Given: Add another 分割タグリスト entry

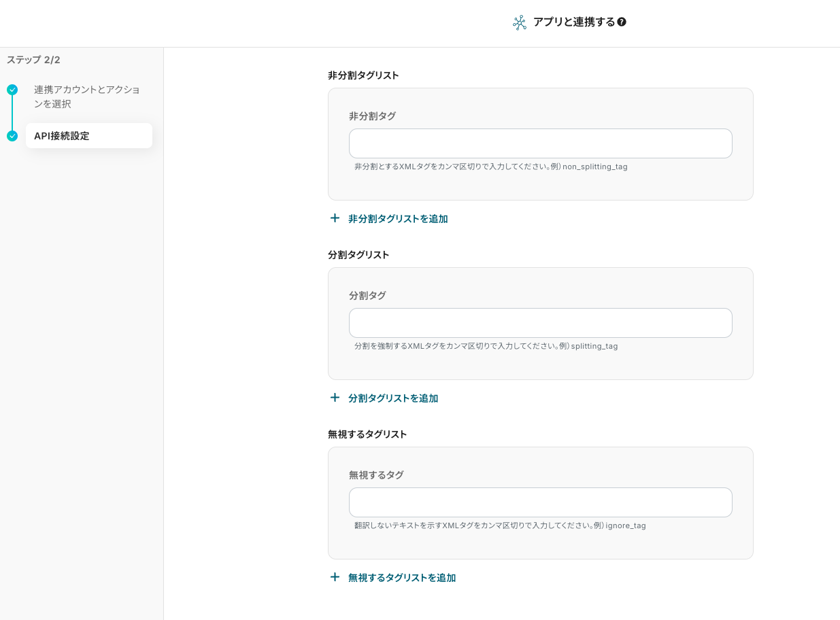Looking at the screenshot, I should click(x=392, y=398).
